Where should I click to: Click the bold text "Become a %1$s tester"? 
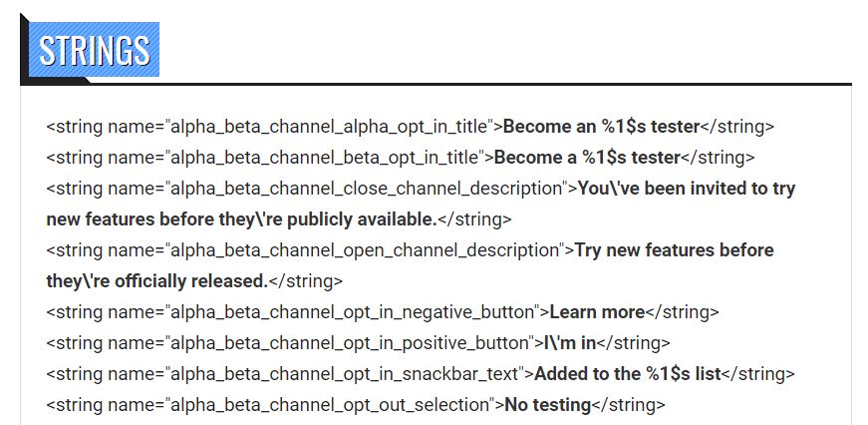(587, 158)
